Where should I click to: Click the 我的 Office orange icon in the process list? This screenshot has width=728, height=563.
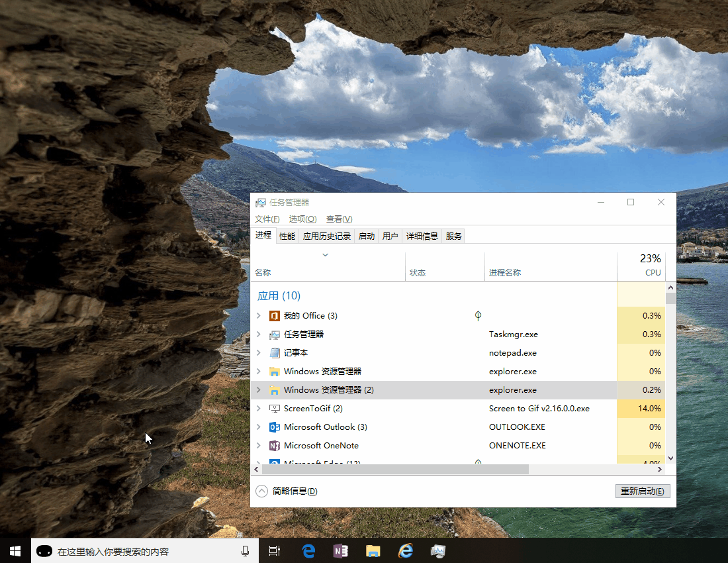click(275, 316)
